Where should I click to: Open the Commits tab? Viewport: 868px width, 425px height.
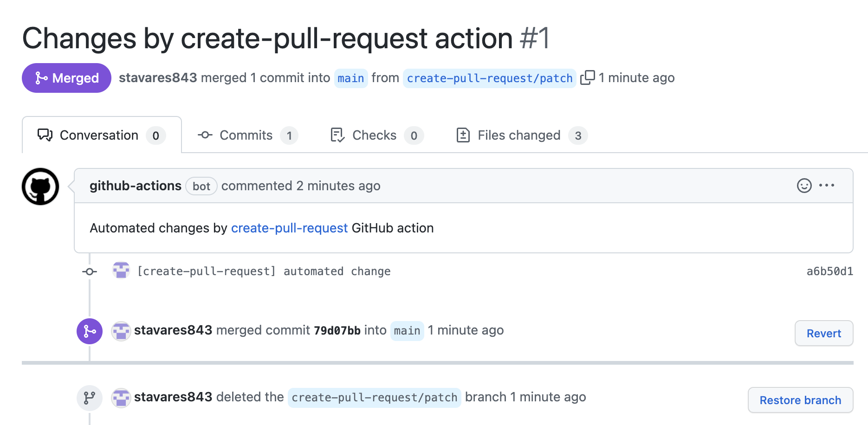click(x=245, y=135)
